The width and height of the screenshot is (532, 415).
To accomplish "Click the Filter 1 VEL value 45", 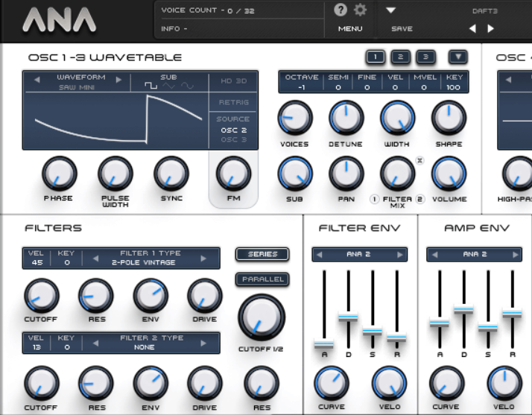I will [37, 262].
